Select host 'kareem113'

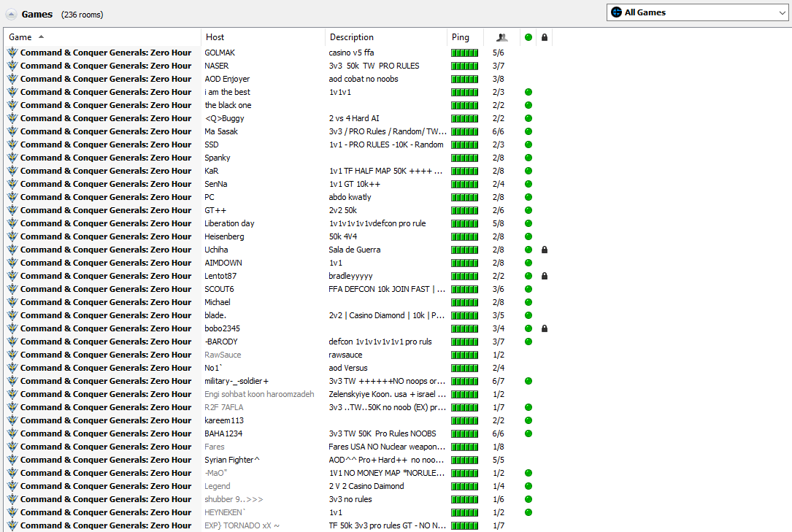(224, 420)
